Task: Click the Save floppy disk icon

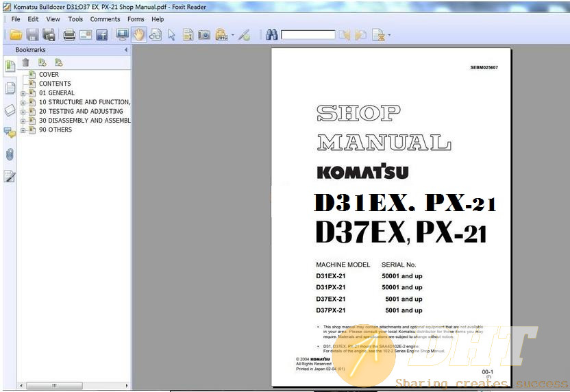Action: (x=32, y=35)
